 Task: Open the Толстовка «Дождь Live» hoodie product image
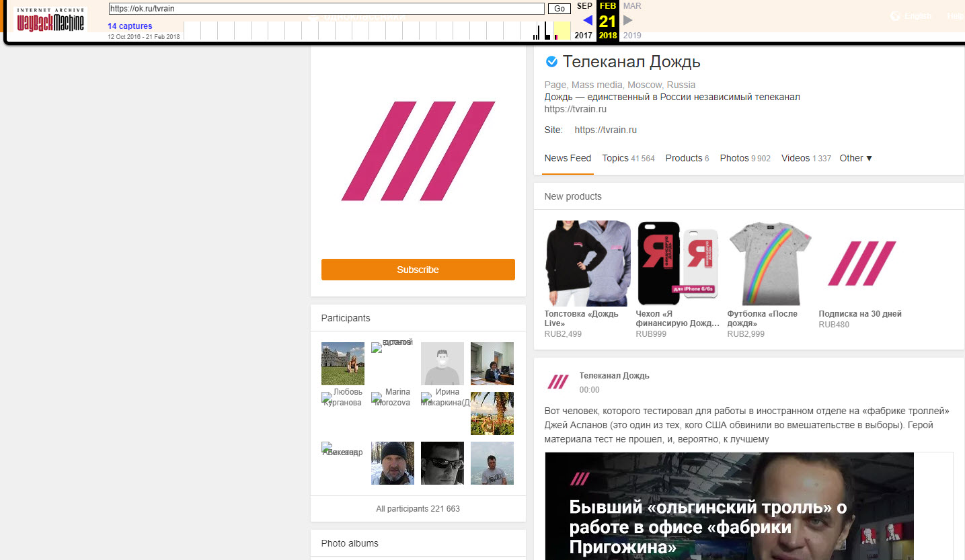pos(588,264)
